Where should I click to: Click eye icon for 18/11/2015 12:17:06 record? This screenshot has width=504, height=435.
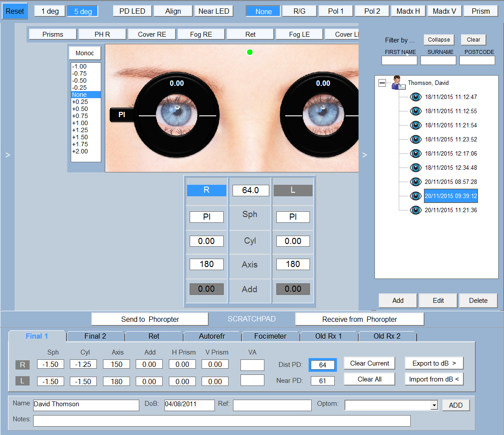[x=415, y=153]
